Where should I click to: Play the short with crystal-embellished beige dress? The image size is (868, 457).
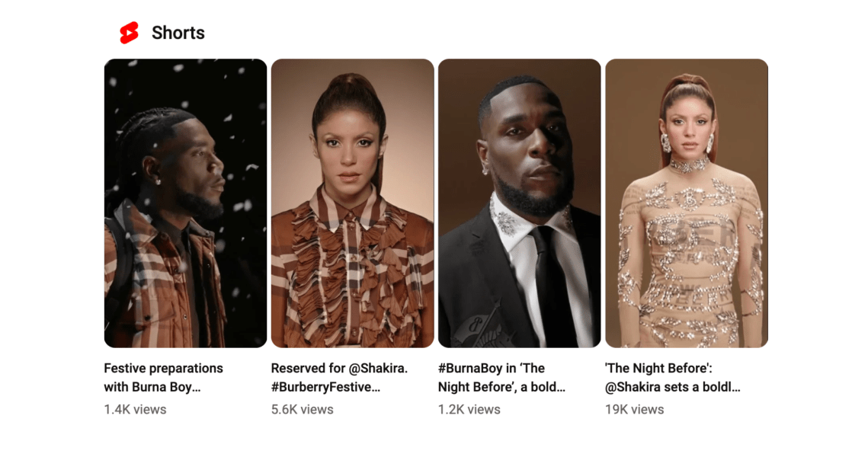click(x=687, y=203)
